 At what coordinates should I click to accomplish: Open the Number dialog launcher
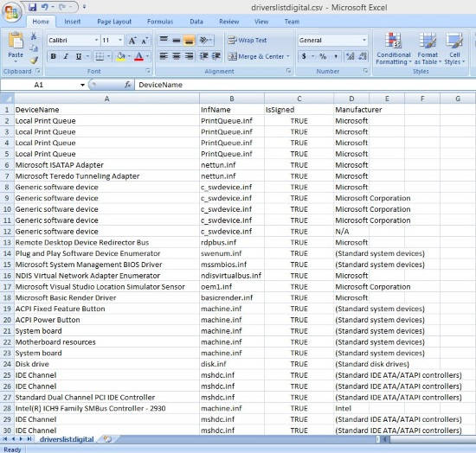point(365,71)
